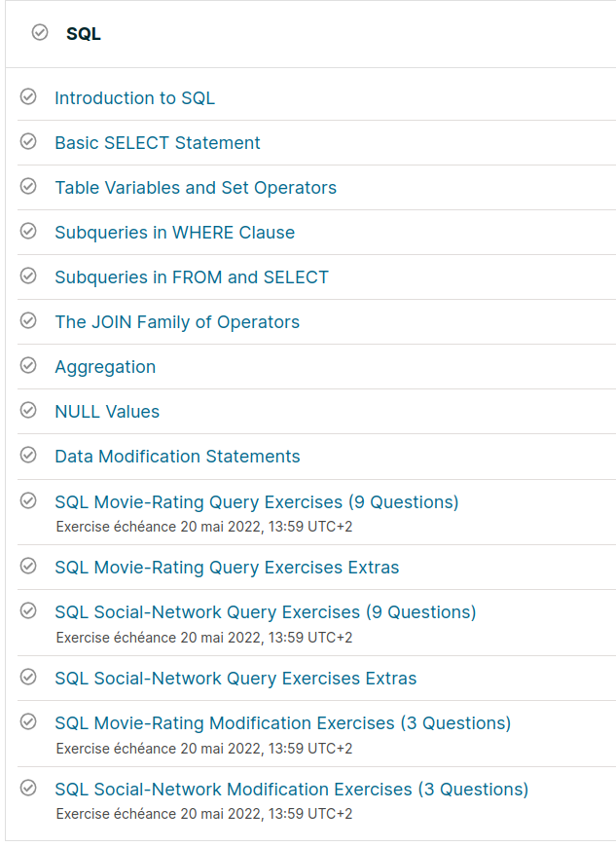Click the checkmark icon next to Basic SELECT Statement
The width and height of the screenshot is (616, 847).
pyautogui.click(x=28, y=141)
